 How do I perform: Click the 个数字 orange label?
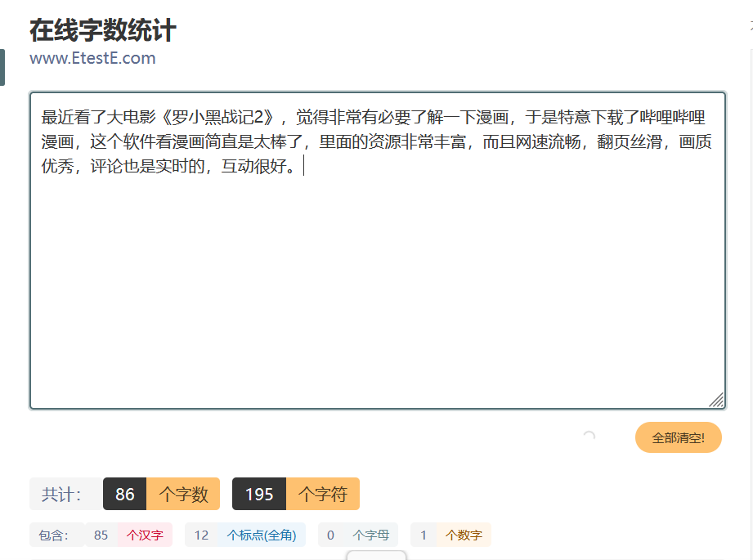[x=464, y=535]
